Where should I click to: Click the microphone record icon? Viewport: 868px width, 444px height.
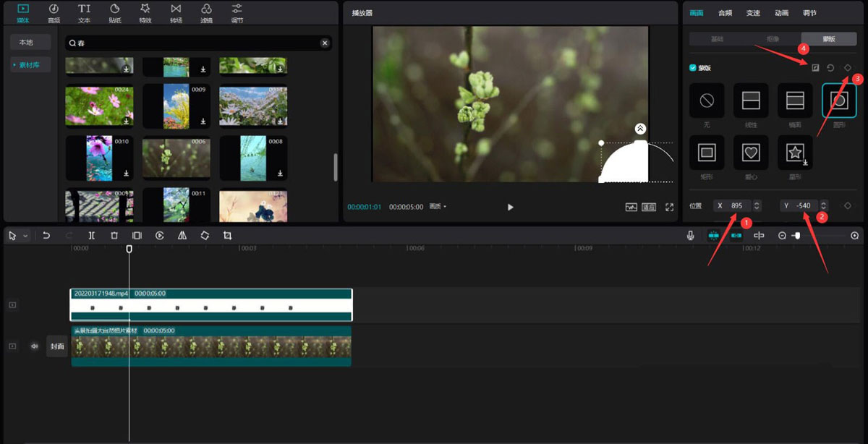click(x=691, y=236)
